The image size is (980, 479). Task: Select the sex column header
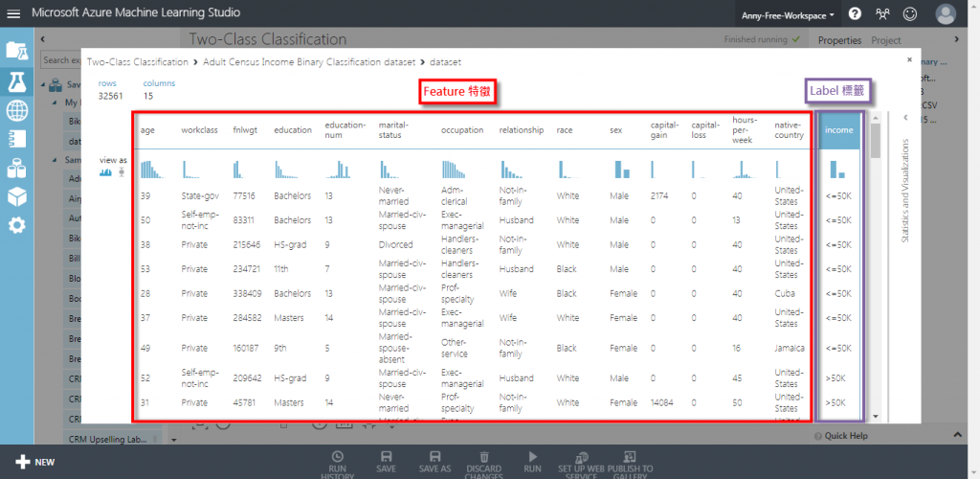click(x=615, y=130)
